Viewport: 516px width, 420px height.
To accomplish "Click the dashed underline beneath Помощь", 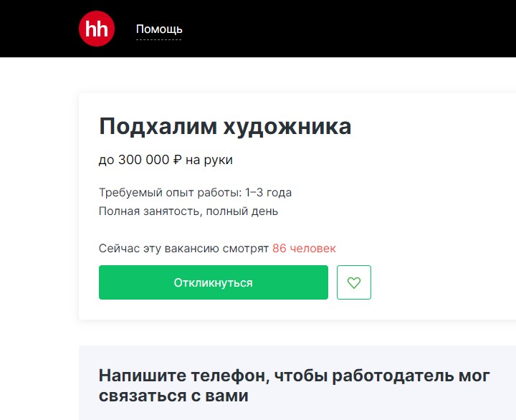I will [159, 39].
